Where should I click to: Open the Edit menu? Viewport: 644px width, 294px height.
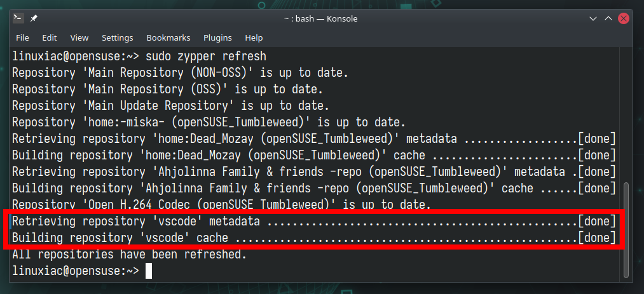click(x=50, y=37)
